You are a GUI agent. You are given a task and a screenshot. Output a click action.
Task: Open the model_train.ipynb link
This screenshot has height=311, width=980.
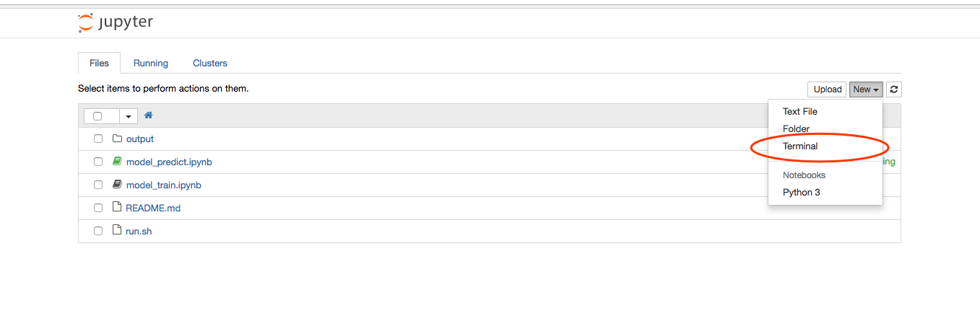coord(163,185)
